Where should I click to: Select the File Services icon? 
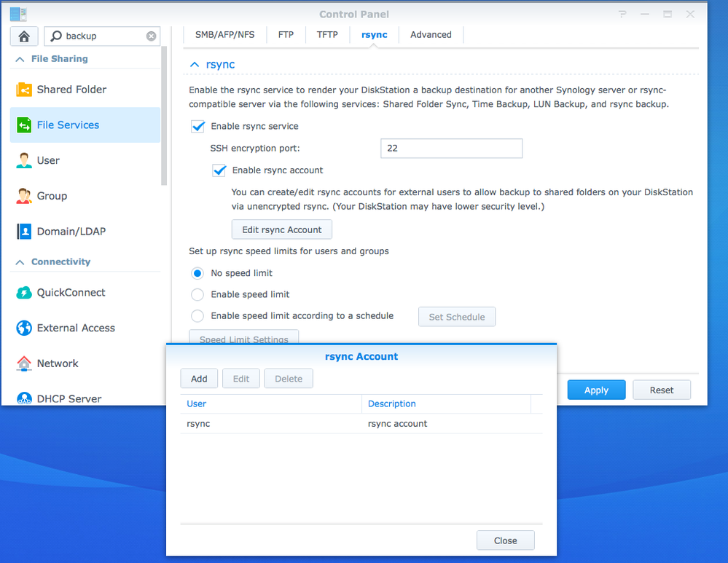click(23, 125)
